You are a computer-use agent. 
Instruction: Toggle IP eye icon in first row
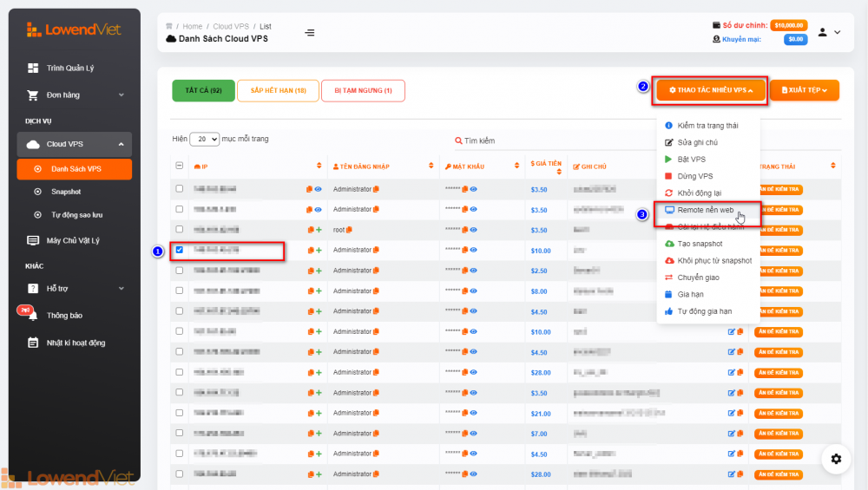(319, 189)
